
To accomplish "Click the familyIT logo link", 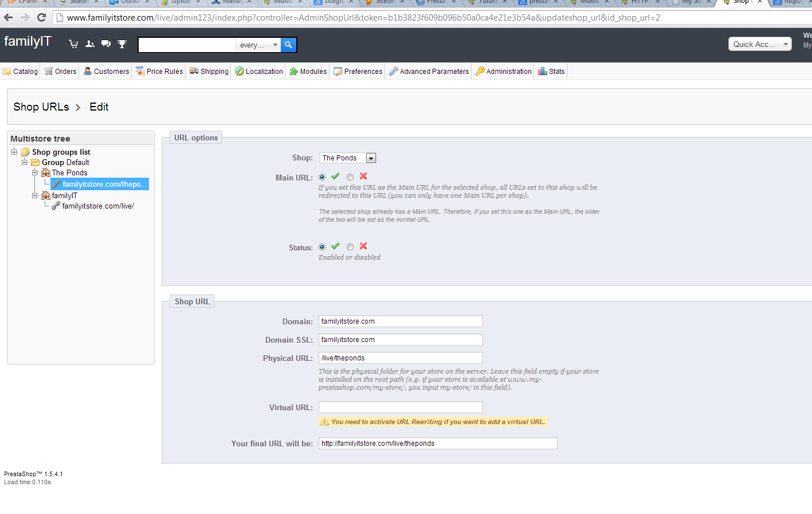I will pos(28,42).
